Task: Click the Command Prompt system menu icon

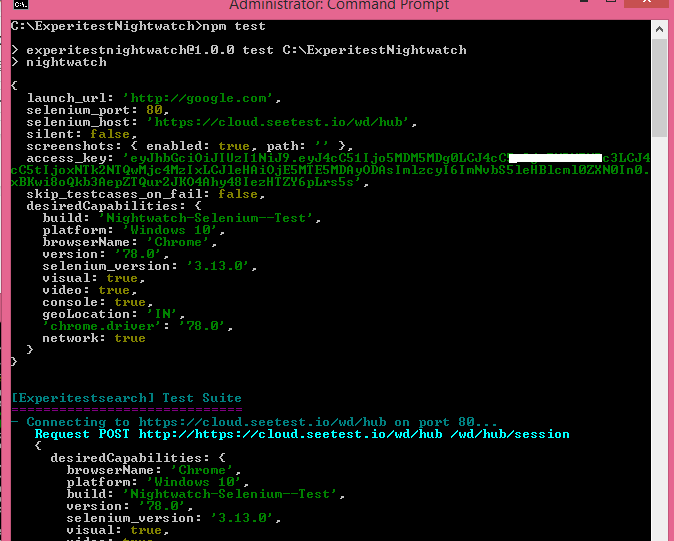Action: click(x=21, y=4)
